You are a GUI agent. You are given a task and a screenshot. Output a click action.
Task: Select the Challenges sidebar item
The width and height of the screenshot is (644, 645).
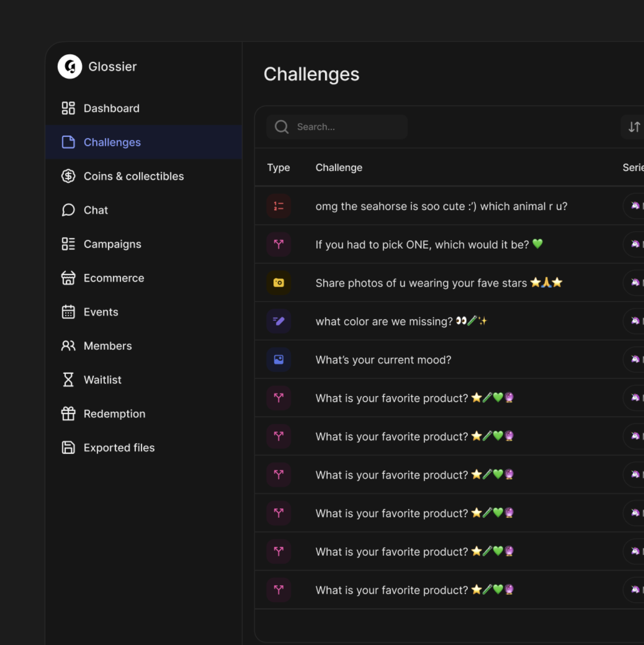pos(144,142)
